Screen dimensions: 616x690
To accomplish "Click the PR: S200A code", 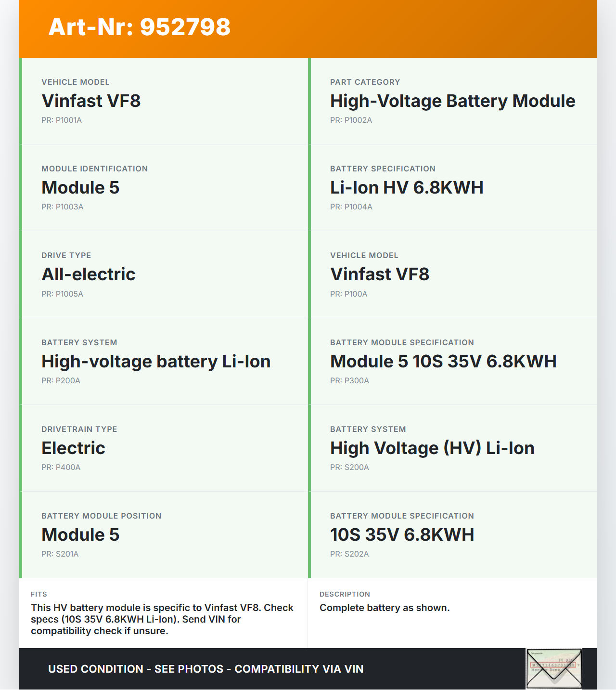I will [349, 467].
